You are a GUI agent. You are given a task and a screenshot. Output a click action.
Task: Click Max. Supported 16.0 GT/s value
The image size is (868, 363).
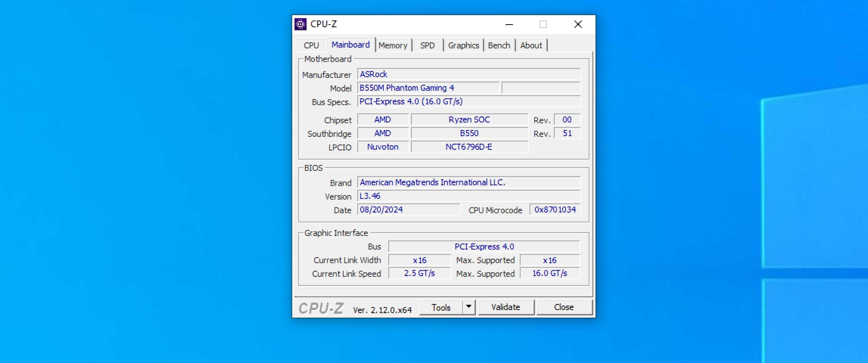[x=550, y=273]
